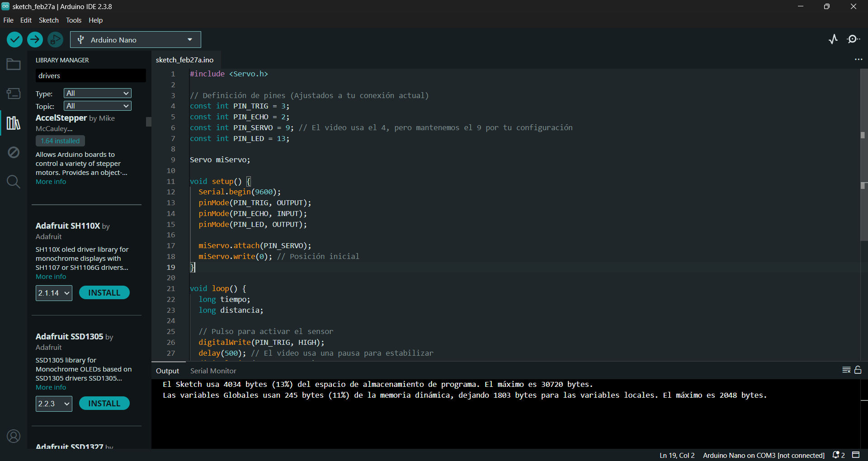Install the Adafruit SSD1305 library
The height and width of the screenshot is (461, 868).
coord(104,404)
